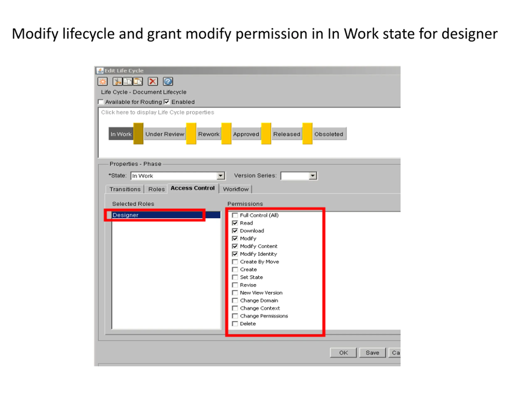Check the Change Permissions permission
Screen dimensions: 532x399
[235, 316]
